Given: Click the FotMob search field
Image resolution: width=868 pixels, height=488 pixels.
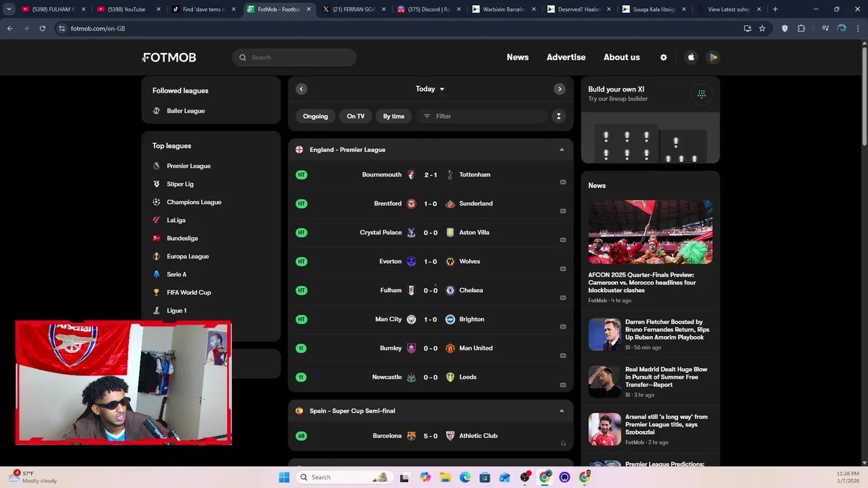Looking at the screenshot, I should pyautogui.click(x=294, y=58).
